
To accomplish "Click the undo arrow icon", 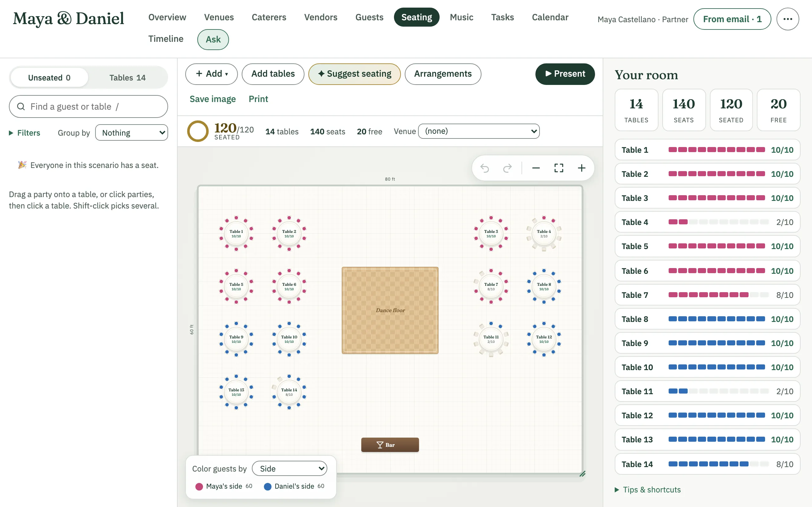I will tap(485, 168).
